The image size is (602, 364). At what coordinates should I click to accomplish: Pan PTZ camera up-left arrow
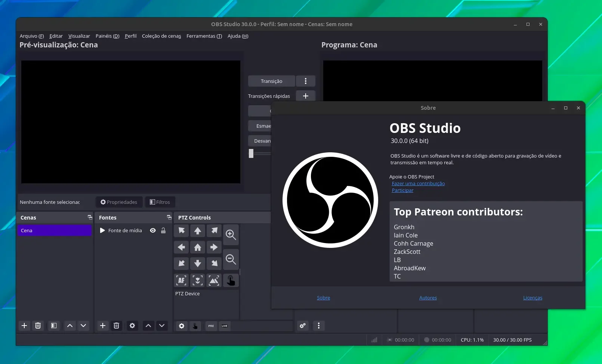point(181,231)
